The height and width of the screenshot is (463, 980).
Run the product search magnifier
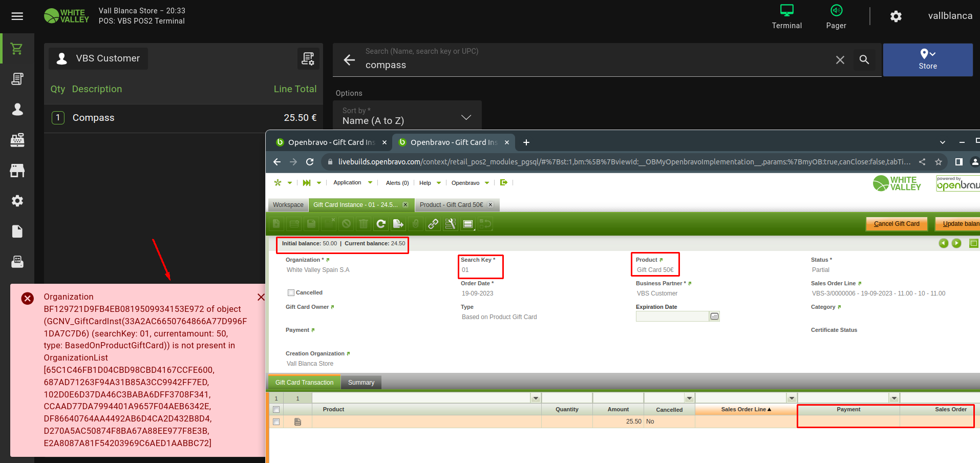pos(864,60)
